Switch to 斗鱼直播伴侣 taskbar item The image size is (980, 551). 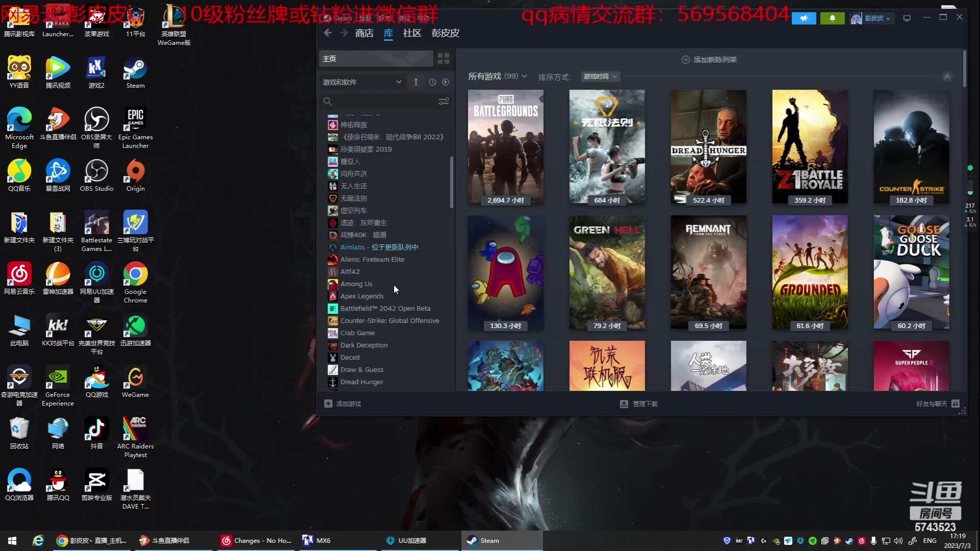(174, 540)
